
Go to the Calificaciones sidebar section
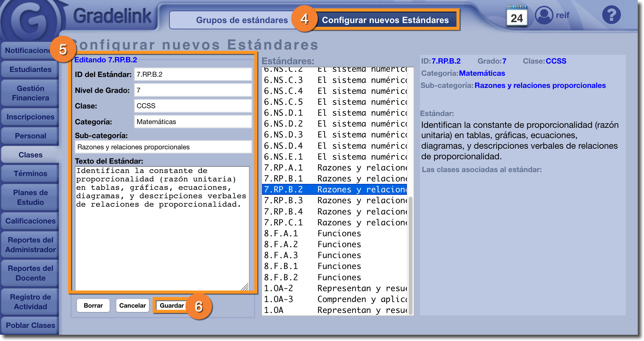[30, 221]
